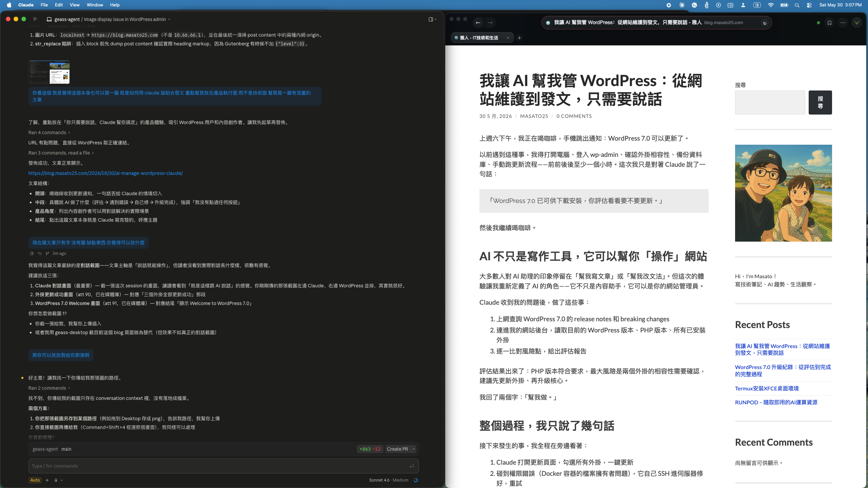Click the microphone icon below the input box
Screen dimensions: 868x488
[x=56, y=480]
